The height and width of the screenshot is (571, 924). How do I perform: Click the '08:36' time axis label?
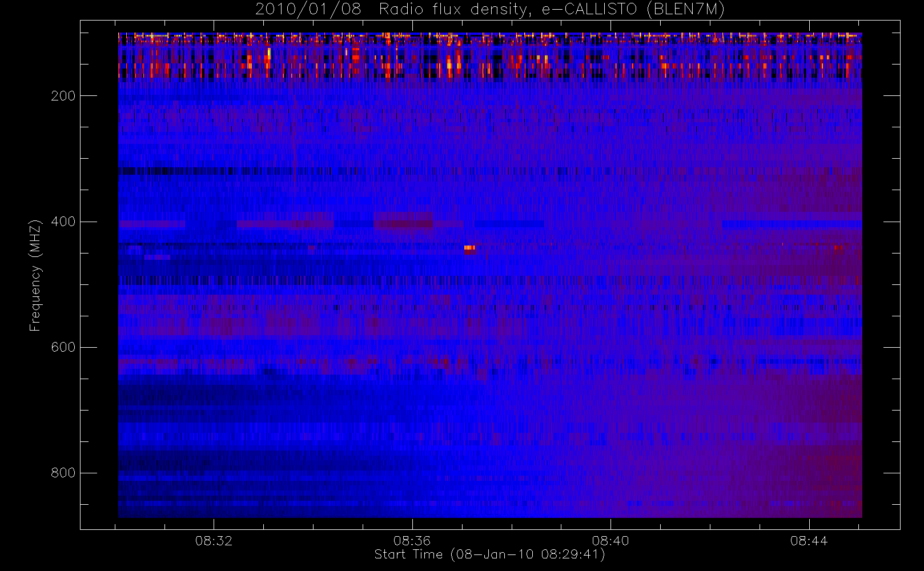pyautogui.click(x=412, y=541)
